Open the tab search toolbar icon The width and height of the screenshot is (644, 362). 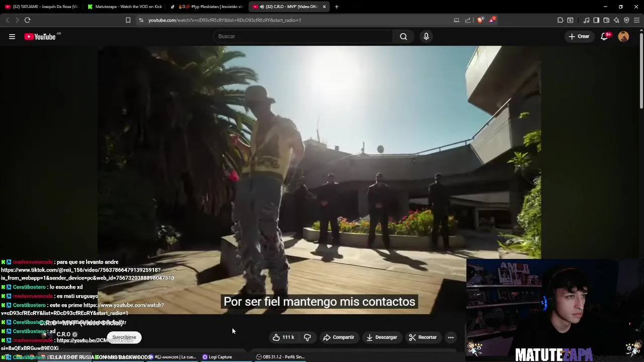pyautogui.click(x=570, y=20)
